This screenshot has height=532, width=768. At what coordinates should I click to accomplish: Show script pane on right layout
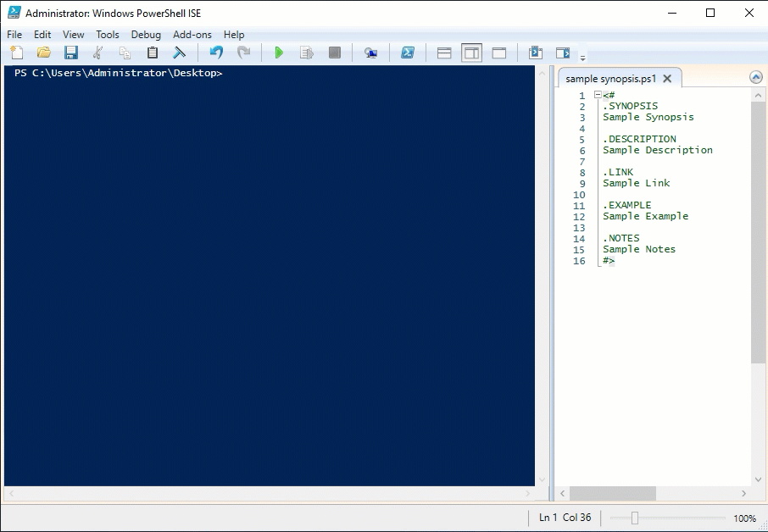coord(471,53)
